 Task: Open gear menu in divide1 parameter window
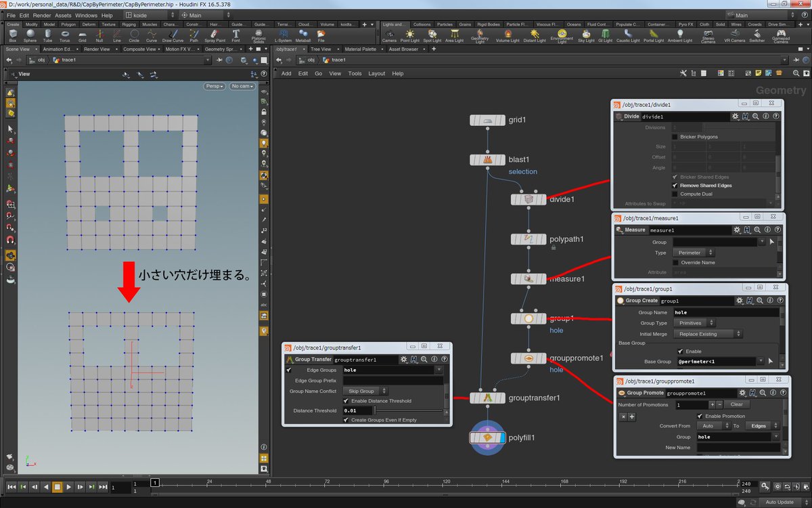(736, 117)
